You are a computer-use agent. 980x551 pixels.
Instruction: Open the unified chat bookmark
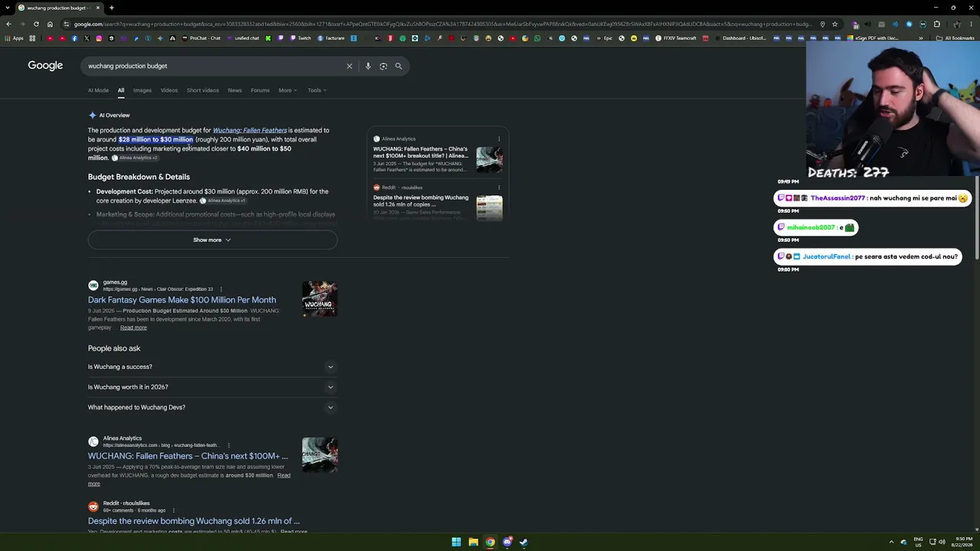[x=243, y=38]
